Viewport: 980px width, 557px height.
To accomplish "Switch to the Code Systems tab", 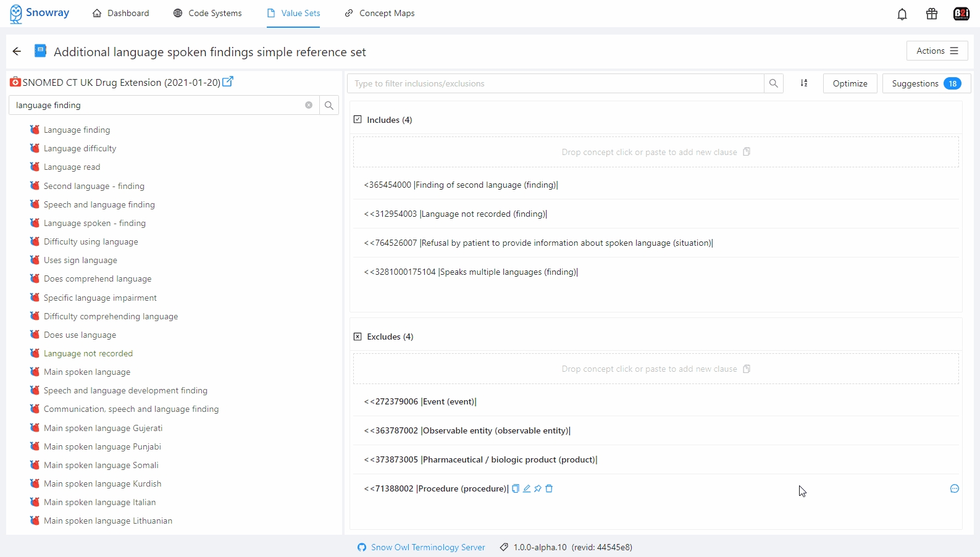I will coord(207,13).
